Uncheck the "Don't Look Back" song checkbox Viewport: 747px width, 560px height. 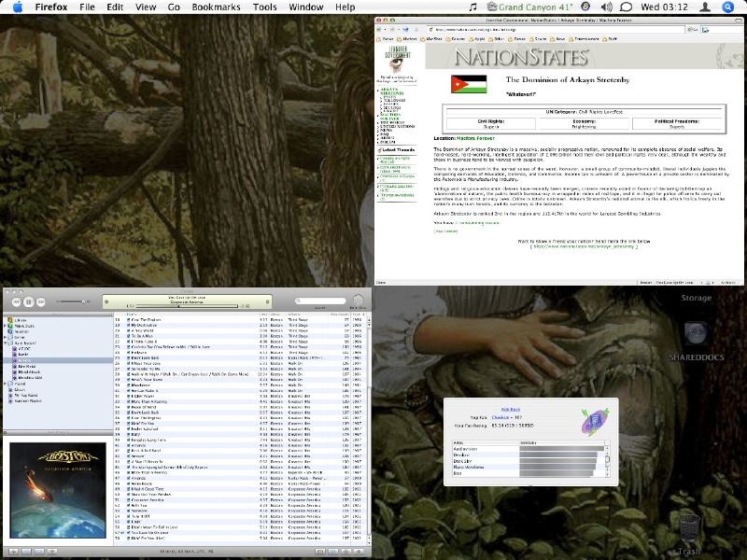click(x=129, y=359)
